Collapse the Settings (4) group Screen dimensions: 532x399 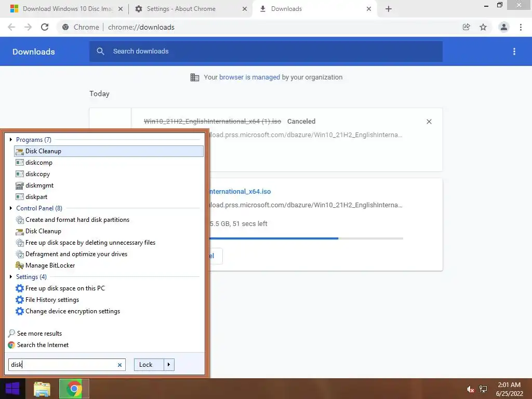coord(11,276)
